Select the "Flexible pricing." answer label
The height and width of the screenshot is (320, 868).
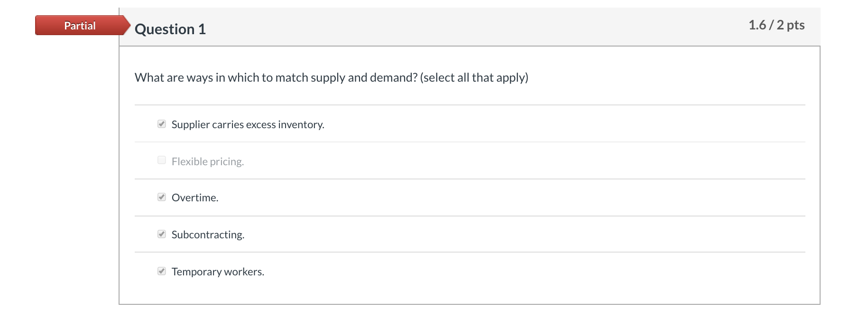click(x=208, y=161)
